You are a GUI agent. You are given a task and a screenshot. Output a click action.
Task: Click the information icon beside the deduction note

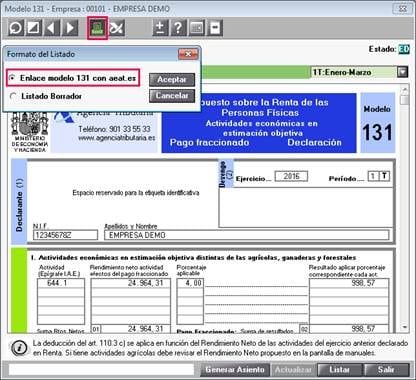click(19, 348)
